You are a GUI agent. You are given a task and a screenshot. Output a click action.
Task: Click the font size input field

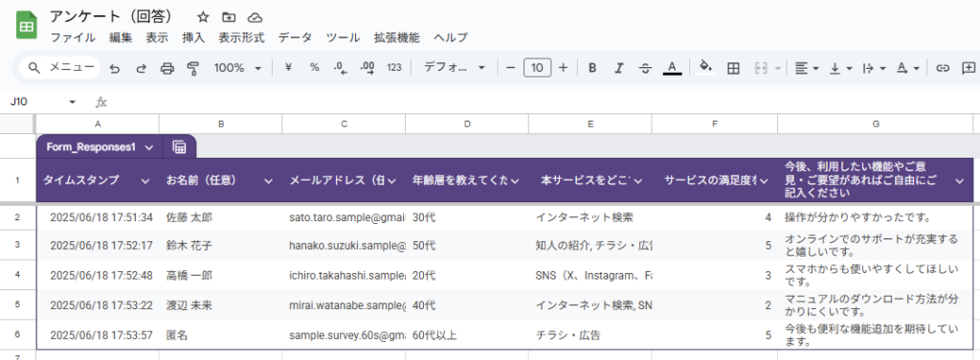tap(537, 67)
